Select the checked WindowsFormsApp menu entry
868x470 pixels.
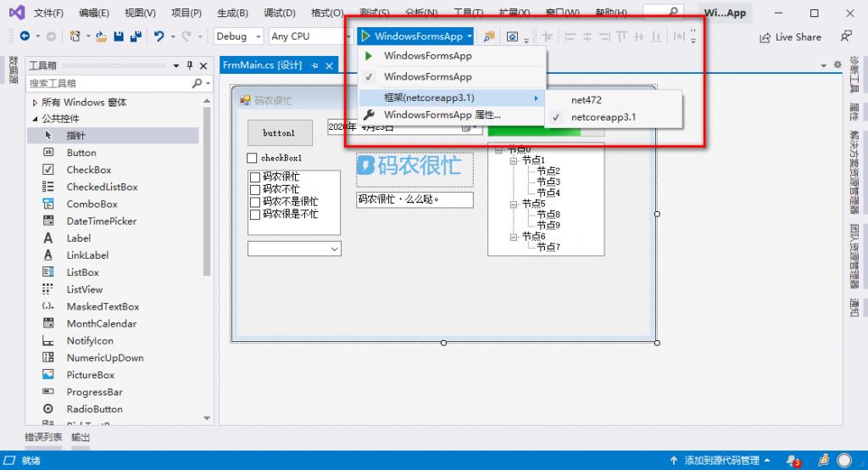[x=453, y=76]
